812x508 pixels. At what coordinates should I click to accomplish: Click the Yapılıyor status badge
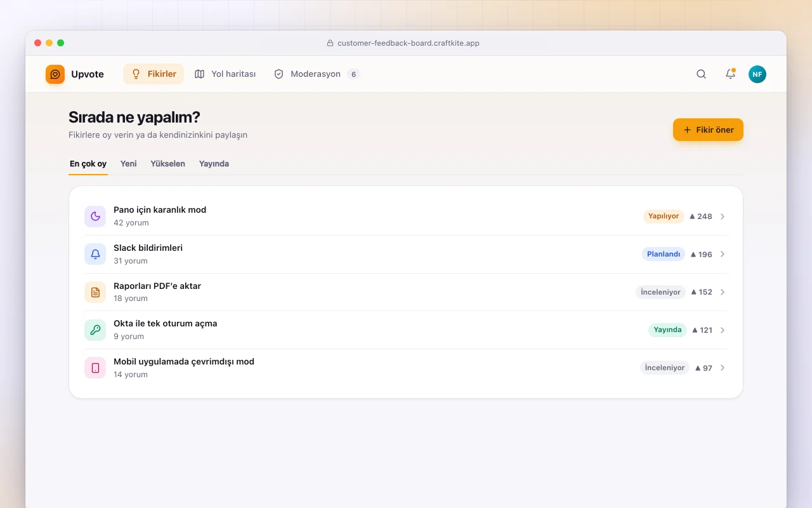point(664,217)
